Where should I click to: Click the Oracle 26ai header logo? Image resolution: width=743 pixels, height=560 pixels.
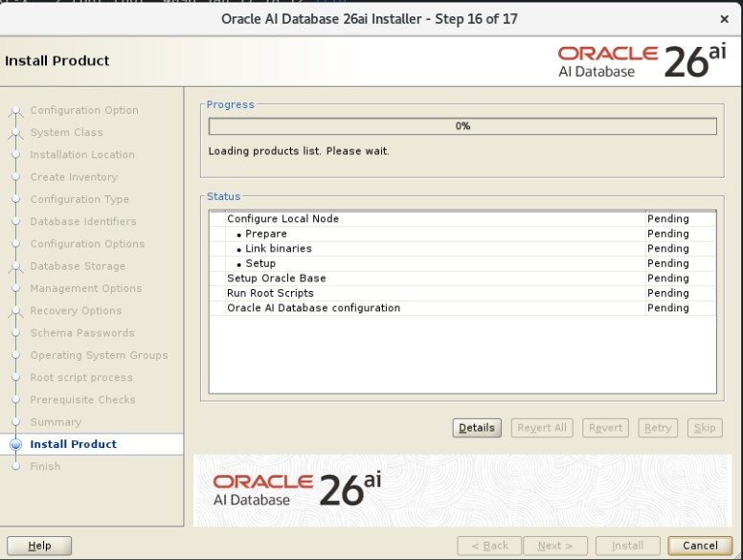coord(642,60)
